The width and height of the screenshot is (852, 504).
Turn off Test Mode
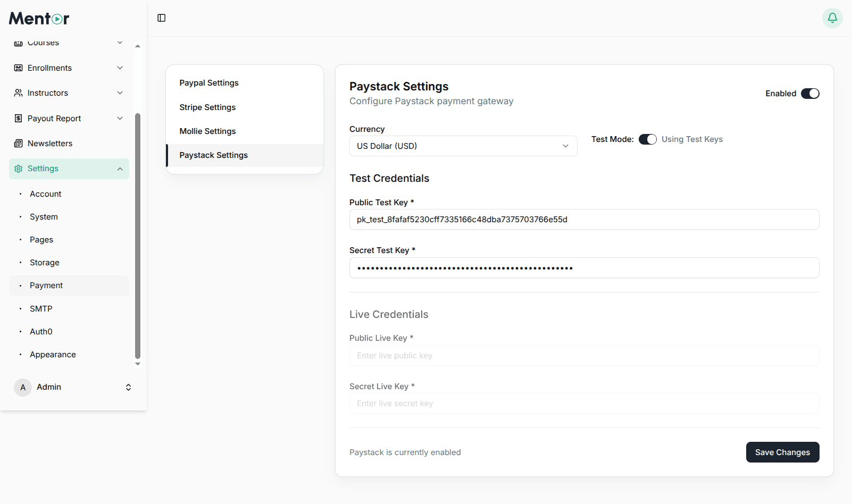pyautogui.click(x=647, y=139)
